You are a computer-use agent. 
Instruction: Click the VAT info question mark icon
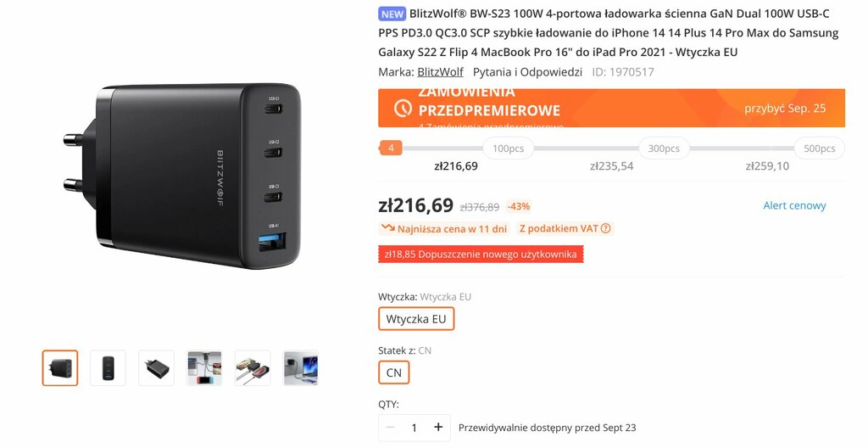(605, 228)
